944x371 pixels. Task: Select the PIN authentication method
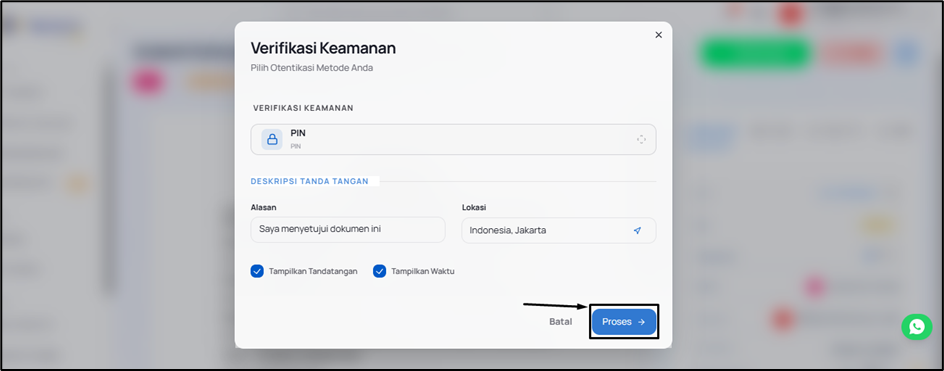[453, 140]
